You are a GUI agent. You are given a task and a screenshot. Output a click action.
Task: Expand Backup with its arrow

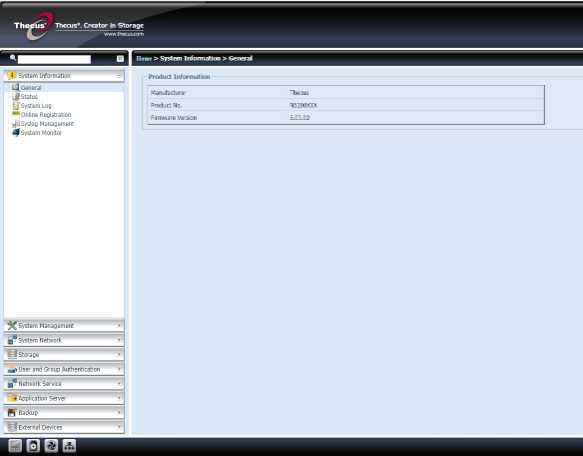click(x=119, y=412)
